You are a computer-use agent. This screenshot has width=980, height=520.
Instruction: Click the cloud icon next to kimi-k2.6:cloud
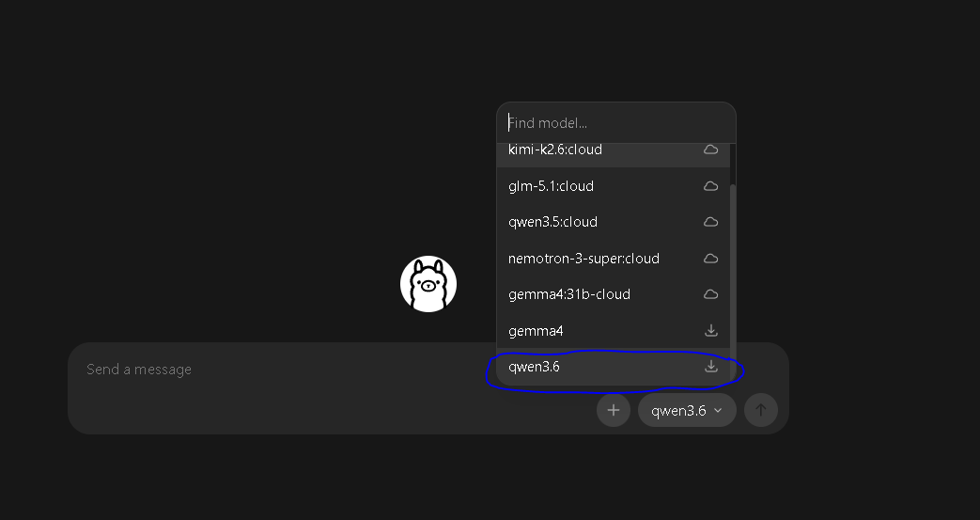[x=710, y=150]
